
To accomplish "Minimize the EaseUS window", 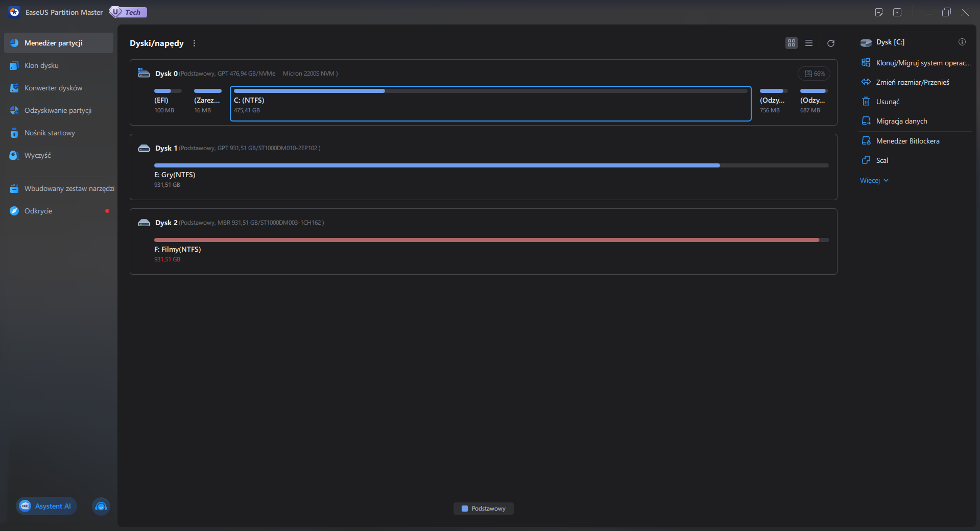I will 928,12.
